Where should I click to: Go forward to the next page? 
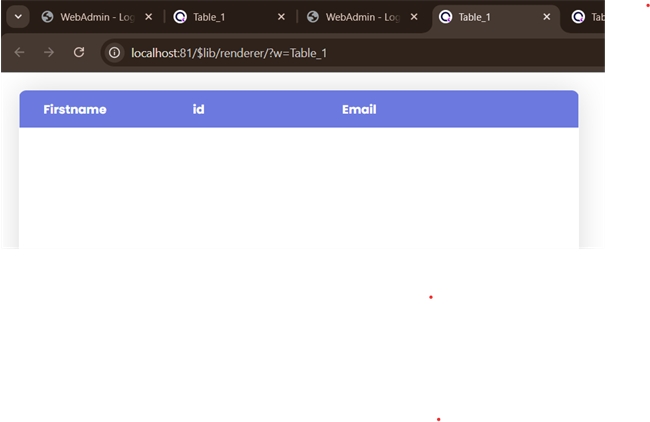click(49, 52)
